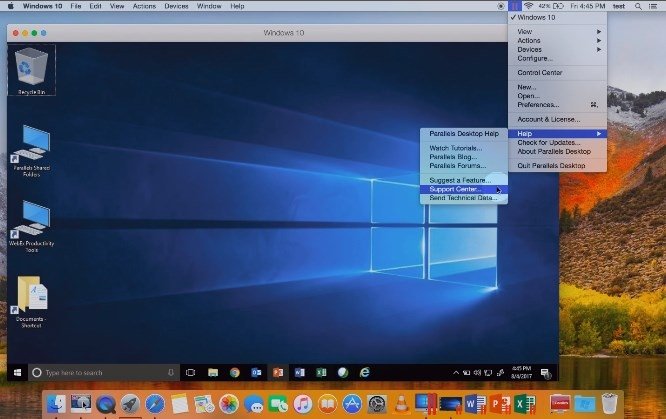Expand Help submenu arrow in Parallels dropdown
This screenshot has height=419, width=666.
(x=598, y=133)
